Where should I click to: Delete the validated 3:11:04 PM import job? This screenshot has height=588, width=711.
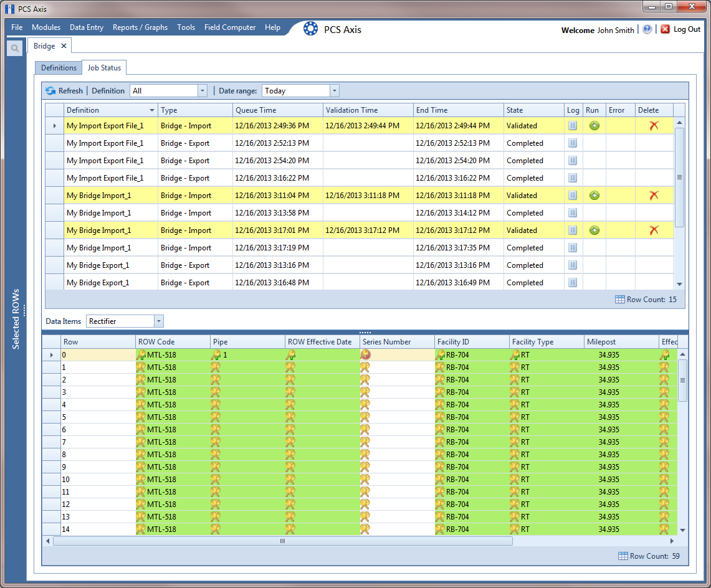point(654,196)
